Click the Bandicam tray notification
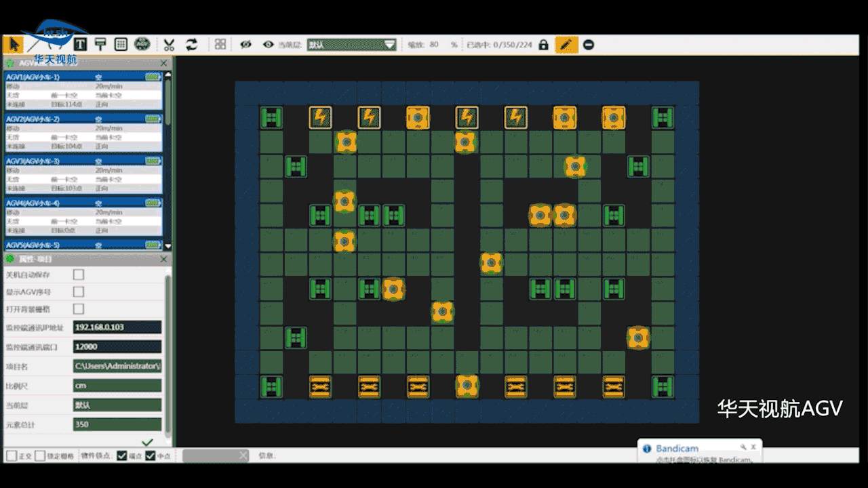 pyautogui.click(x=700, y=452)
